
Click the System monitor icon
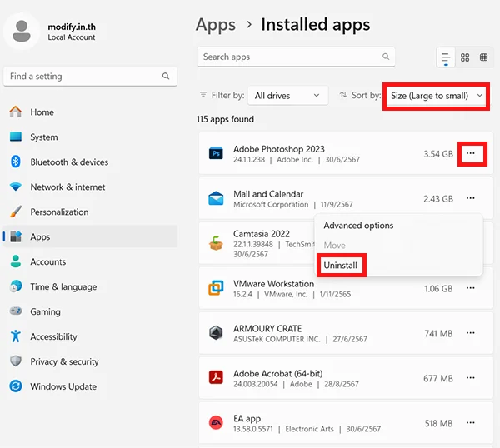(x=16, y=137)
